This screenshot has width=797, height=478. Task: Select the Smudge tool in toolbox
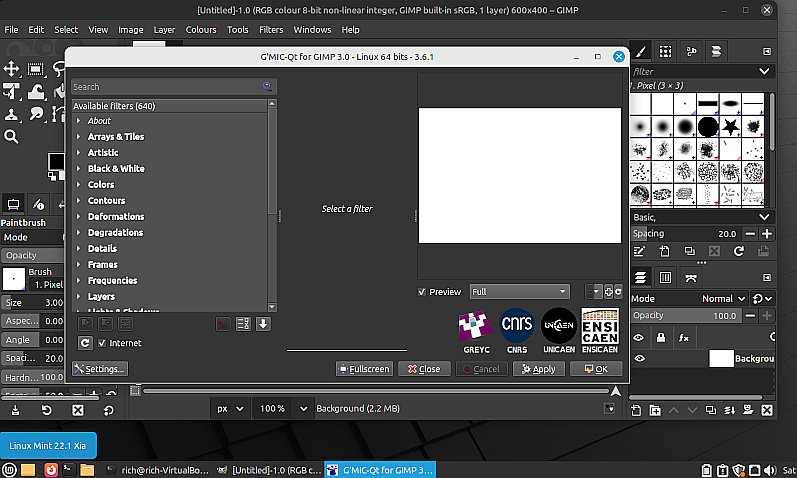click(x=36, y=114)
